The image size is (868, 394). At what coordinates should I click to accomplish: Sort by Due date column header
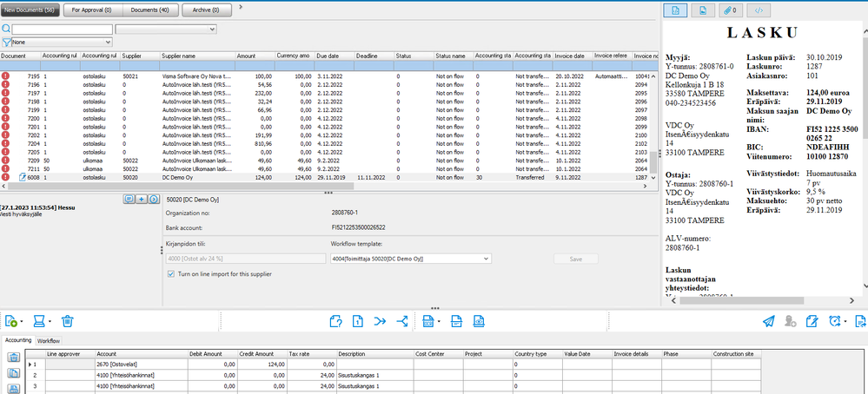pyautogui.click(x=334, y=56)
